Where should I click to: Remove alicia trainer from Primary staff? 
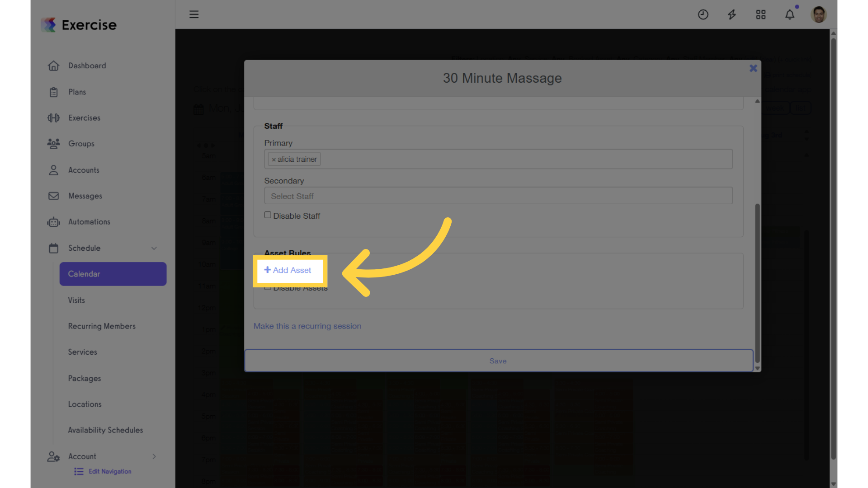[274, 160]
